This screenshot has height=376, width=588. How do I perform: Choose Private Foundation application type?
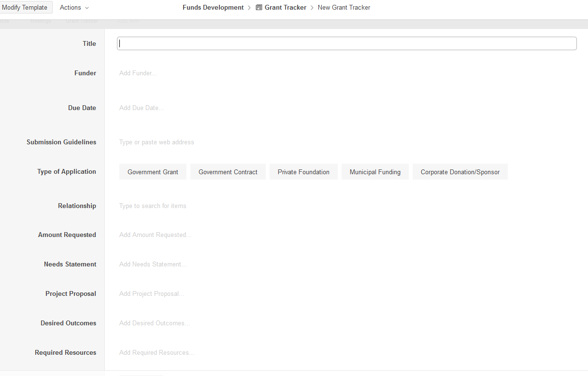click(x=303, y=172)
